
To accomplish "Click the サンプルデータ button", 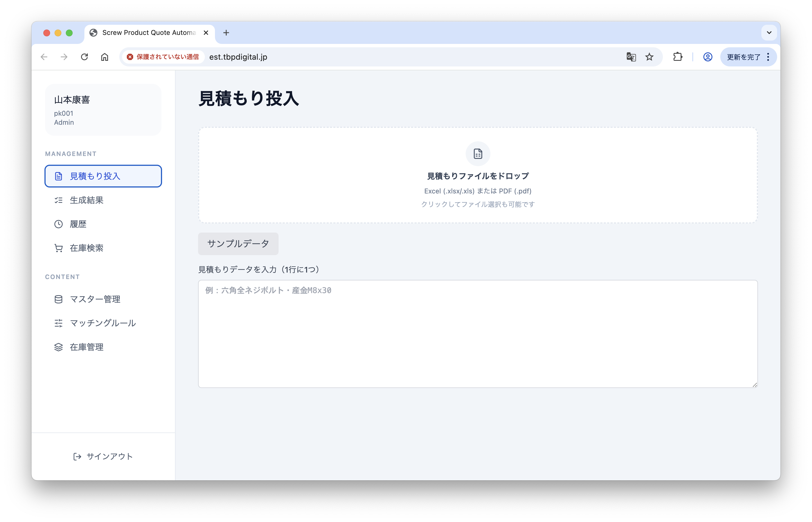I will [238, 244].
